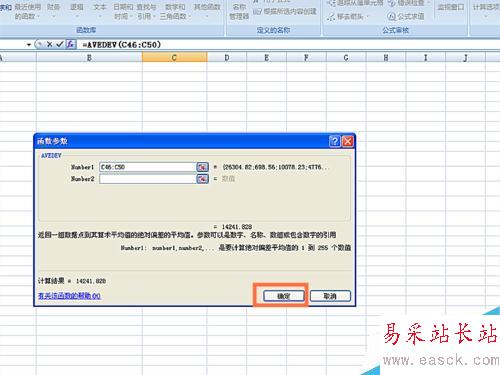Close the Function Arguments dialog

click(348, 141)
